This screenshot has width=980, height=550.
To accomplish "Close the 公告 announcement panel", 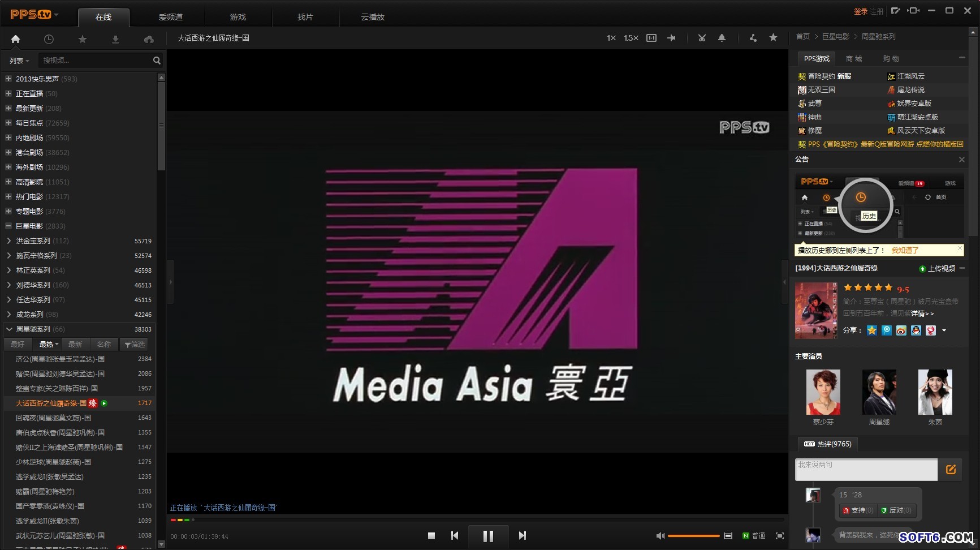I will pos(962,160).
